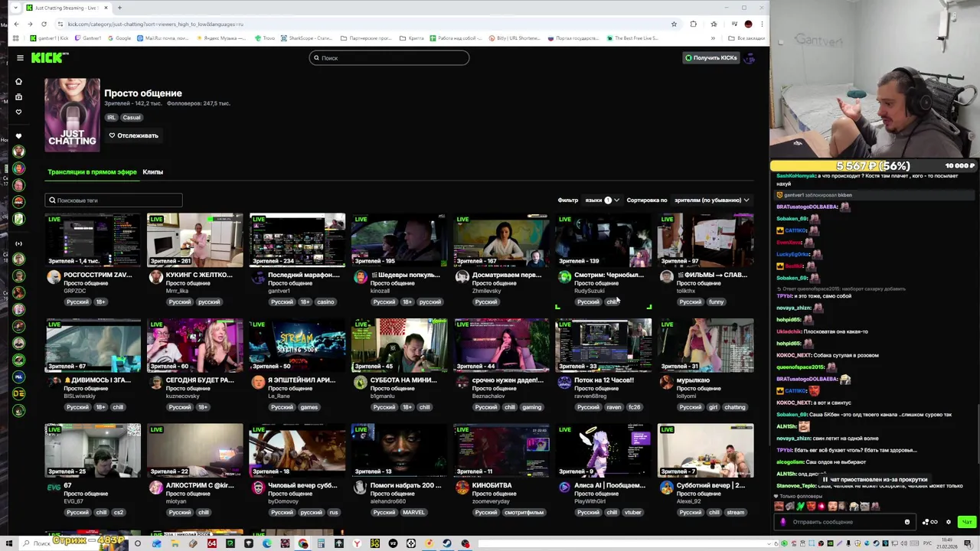Open the Kick hamburger sidebar menu
This screenshot has height=551, width=980.
tap(20, 57)
